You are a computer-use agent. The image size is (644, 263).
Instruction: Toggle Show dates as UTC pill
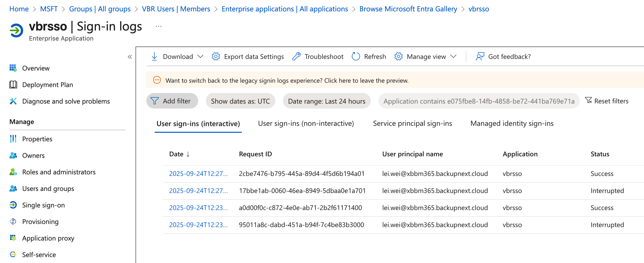(240, 101)
